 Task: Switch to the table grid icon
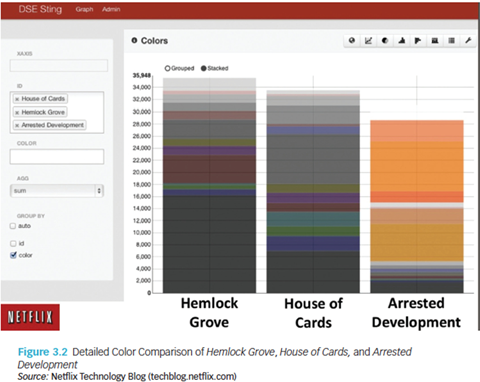pyautogui.click(x=451, y=41)
